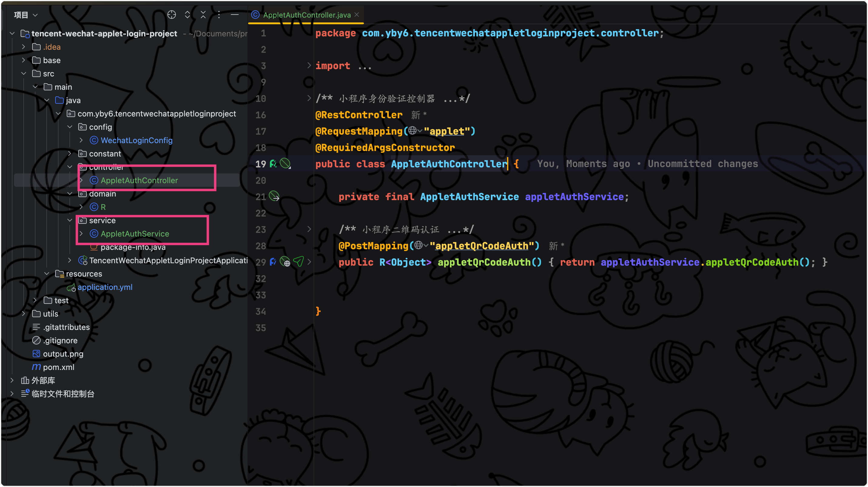868x487 pixels.
Task: Click the globe URL icon before "applet"
Action: pos(412,131)
